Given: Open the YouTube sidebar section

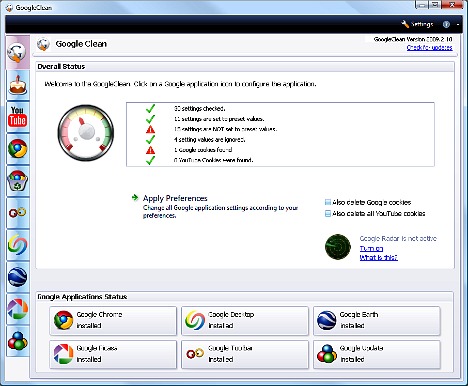Looking at the screenshot, I should tap(18, 117).
